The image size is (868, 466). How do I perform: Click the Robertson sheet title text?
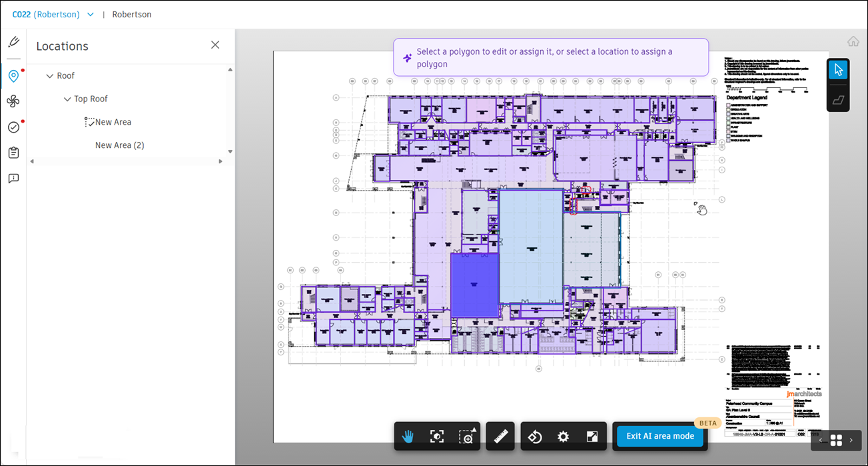tap(132, 14)
